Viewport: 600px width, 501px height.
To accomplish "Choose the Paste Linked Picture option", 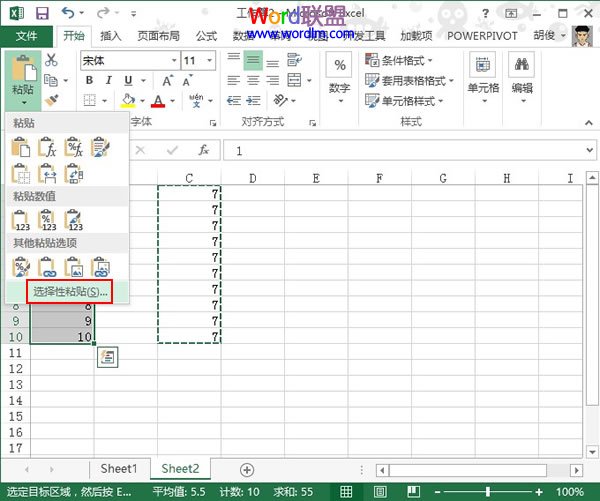I will point(100,267).
